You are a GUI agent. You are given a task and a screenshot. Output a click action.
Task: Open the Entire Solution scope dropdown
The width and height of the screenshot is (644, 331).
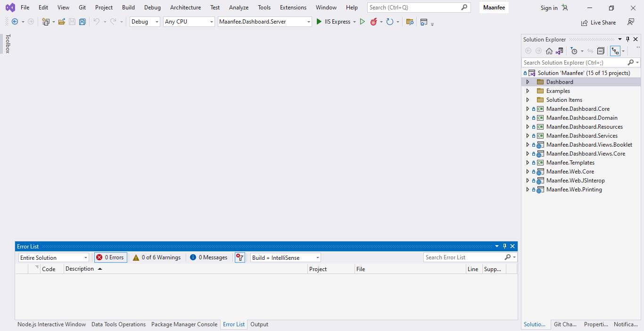pos(53,257)
